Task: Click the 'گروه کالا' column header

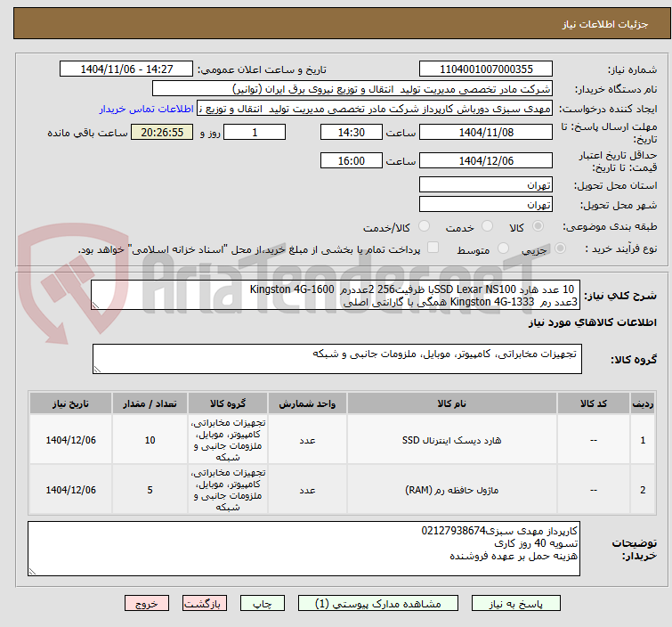Action: point(228,403)
